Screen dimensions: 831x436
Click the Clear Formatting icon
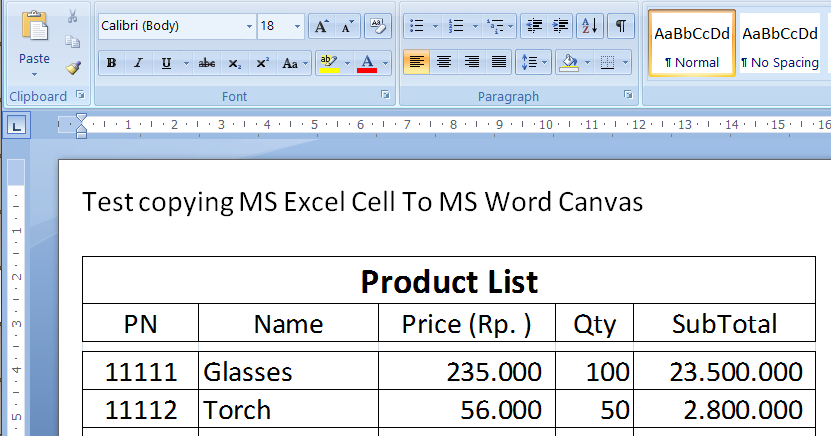pos(378,26)
